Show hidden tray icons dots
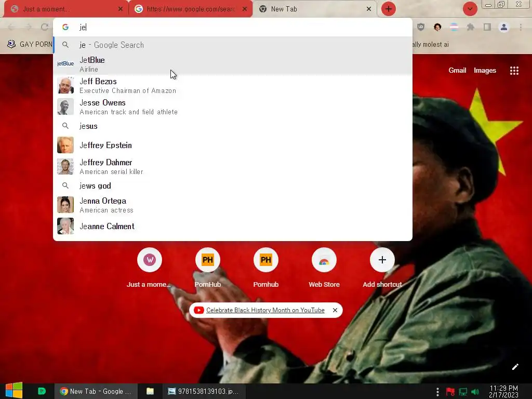 (x=437, y=392)
